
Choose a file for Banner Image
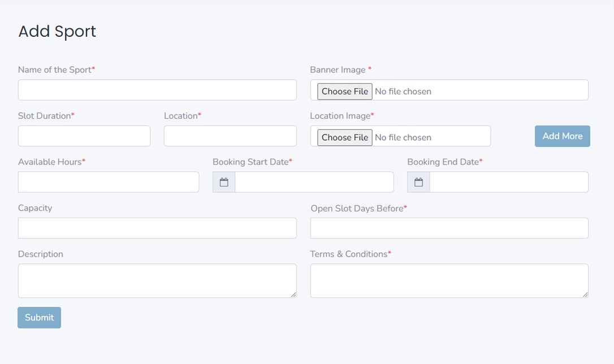point(344,91)
